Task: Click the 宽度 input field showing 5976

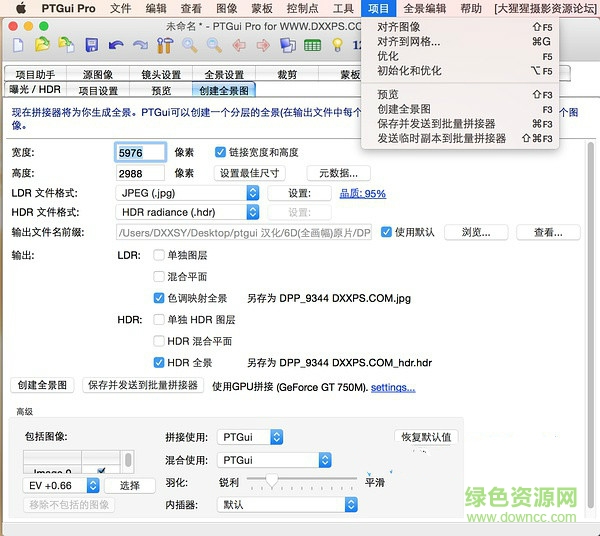Action: pos(140,152)
